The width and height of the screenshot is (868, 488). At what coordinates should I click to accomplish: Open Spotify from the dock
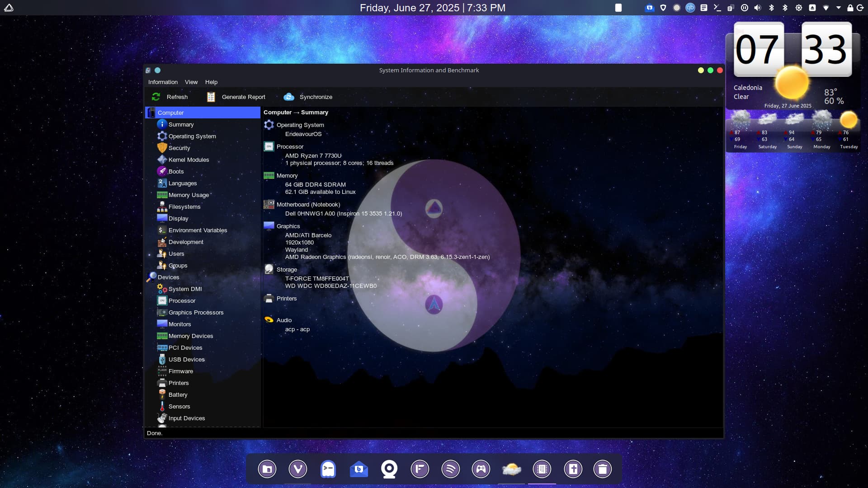(450, 469)
